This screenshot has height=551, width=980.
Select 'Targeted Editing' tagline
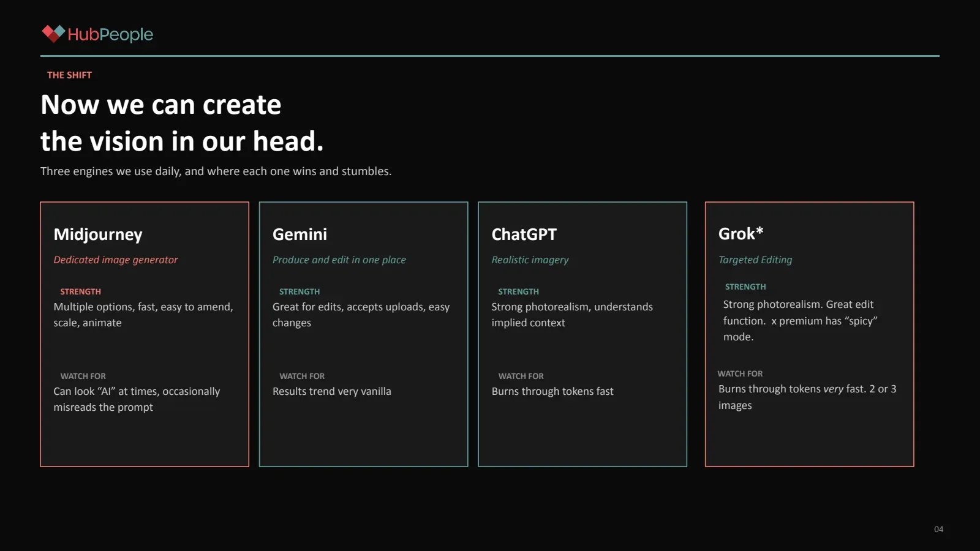click(755, 260)
